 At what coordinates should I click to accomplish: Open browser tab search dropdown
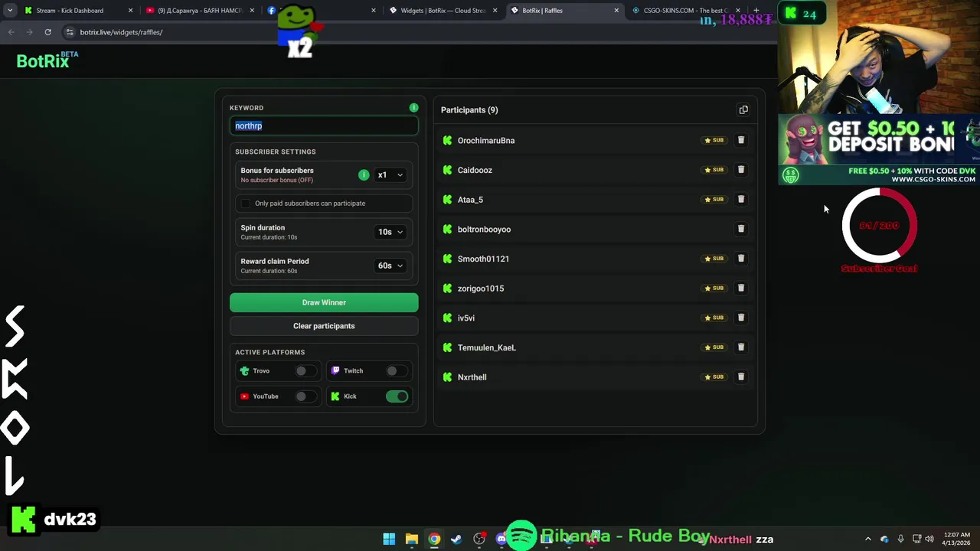pyautogui.click(x=9, y=11)
